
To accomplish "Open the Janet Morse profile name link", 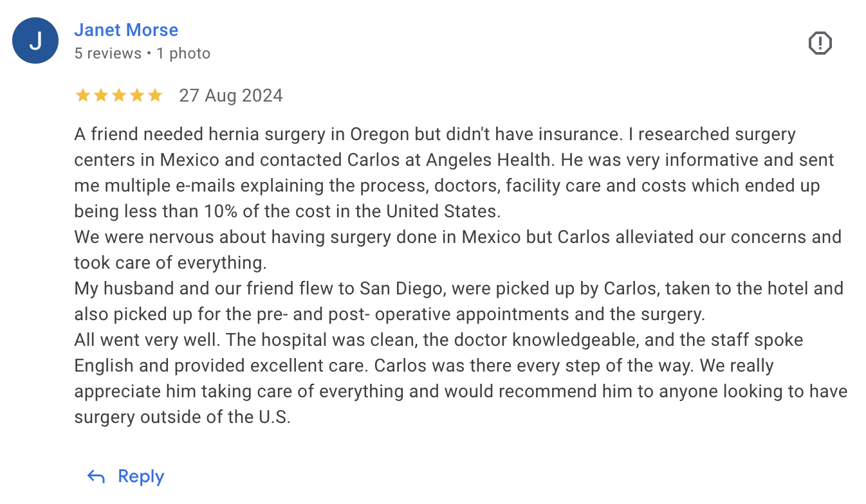I will point(126,30).
